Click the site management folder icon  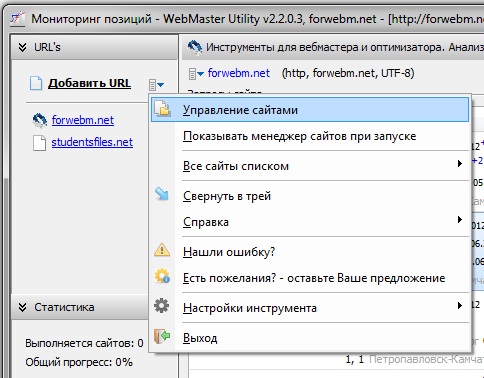[x=162, y=109]
